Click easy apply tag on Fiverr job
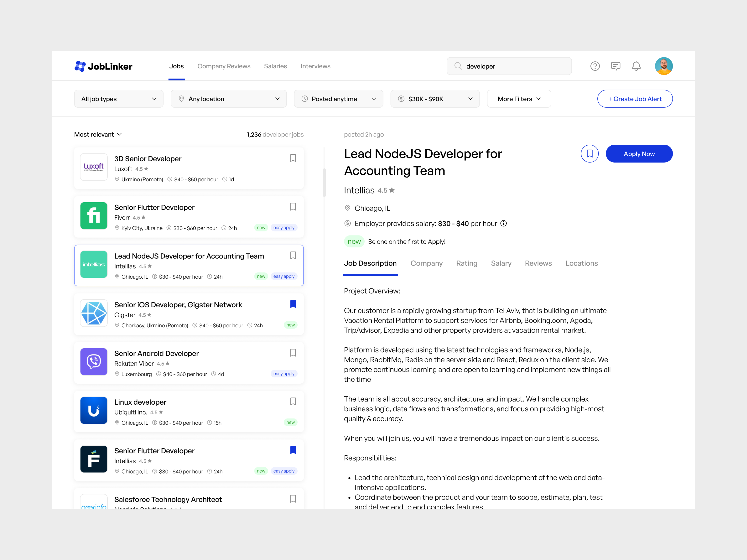The height and width of the screenshot is (560, 747). 284,227
